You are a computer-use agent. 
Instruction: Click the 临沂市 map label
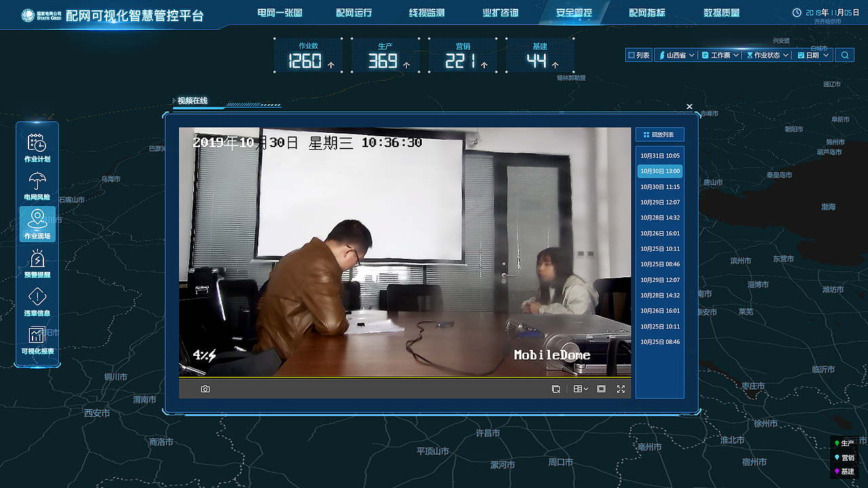tap(823, 369)
